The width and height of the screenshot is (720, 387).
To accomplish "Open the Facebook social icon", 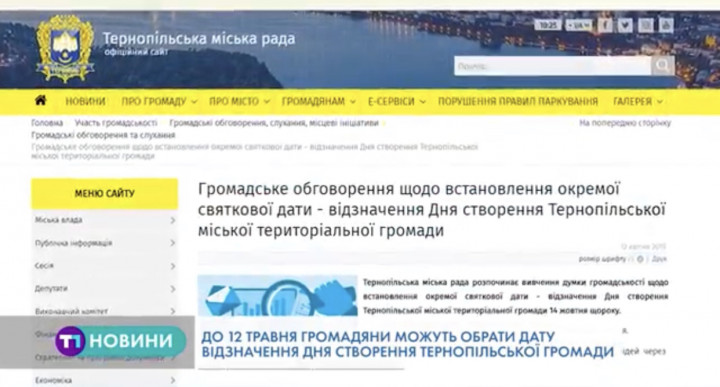I will click(605, 25).
